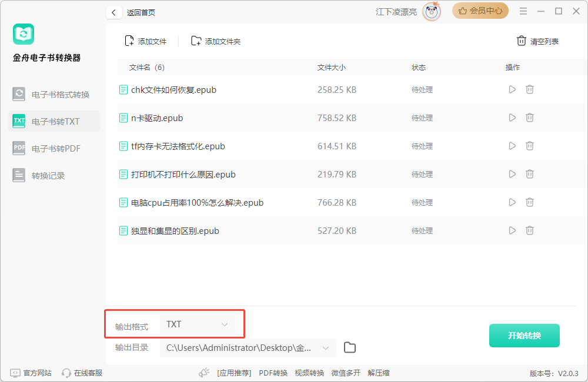Screen dimensions: 588x382
Task: Open 转换记录 conversion history
Action: point(54,176)
